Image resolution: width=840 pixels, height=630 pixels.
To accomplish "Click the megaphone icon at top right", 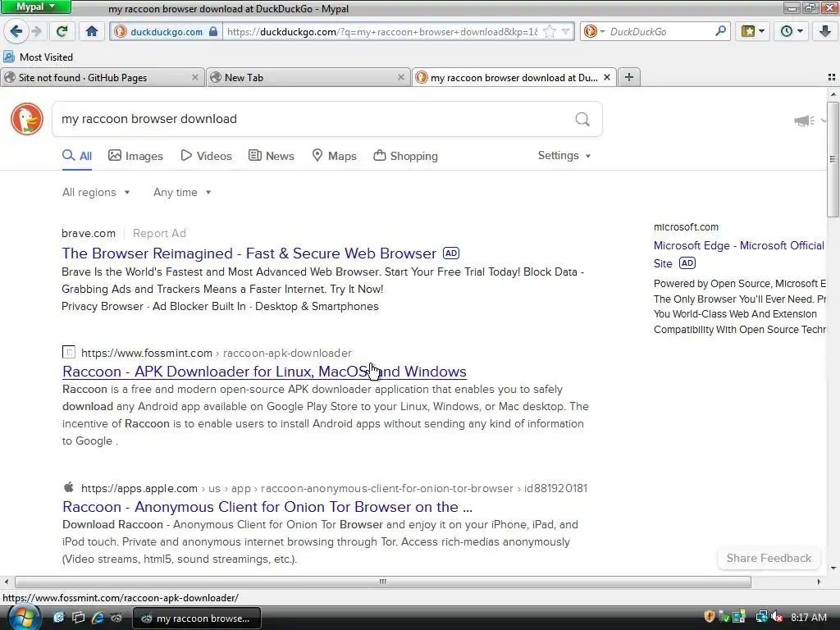I will [804, 121].
